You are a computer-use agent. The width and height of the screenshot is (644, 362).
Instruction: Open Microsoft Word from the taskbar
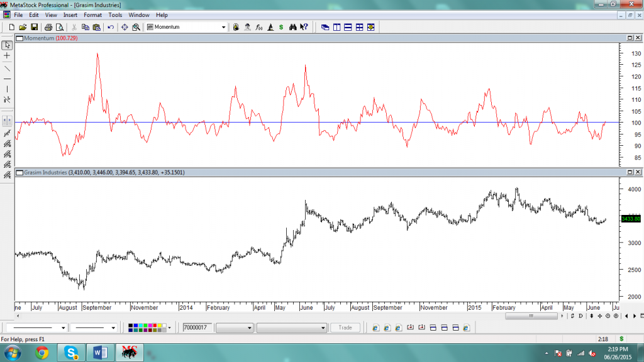pos(100,353)
